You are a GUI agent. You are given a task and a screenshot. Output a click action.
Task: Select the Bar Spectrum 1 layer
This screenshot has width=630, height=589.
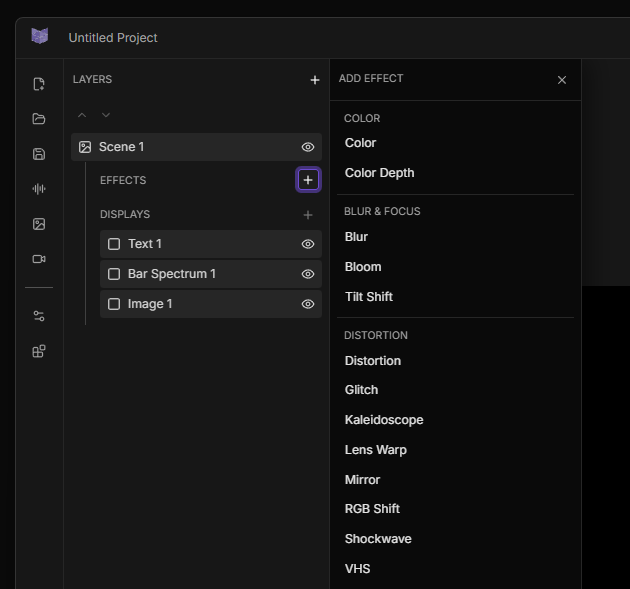click(x=211, y=274)
